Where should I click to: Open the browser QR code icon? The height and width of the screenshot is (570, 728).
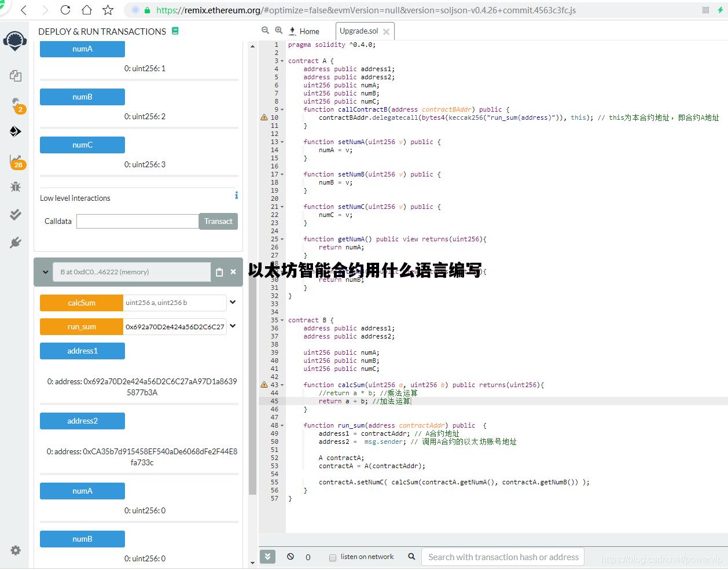click(705, 10)
